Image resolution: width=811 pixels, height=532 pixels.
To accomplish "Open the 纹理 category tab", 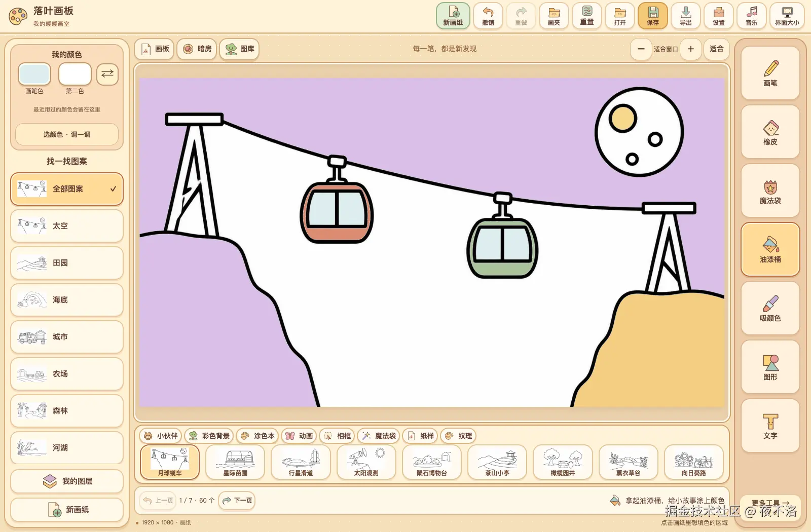I will click(x=458, y=436).
